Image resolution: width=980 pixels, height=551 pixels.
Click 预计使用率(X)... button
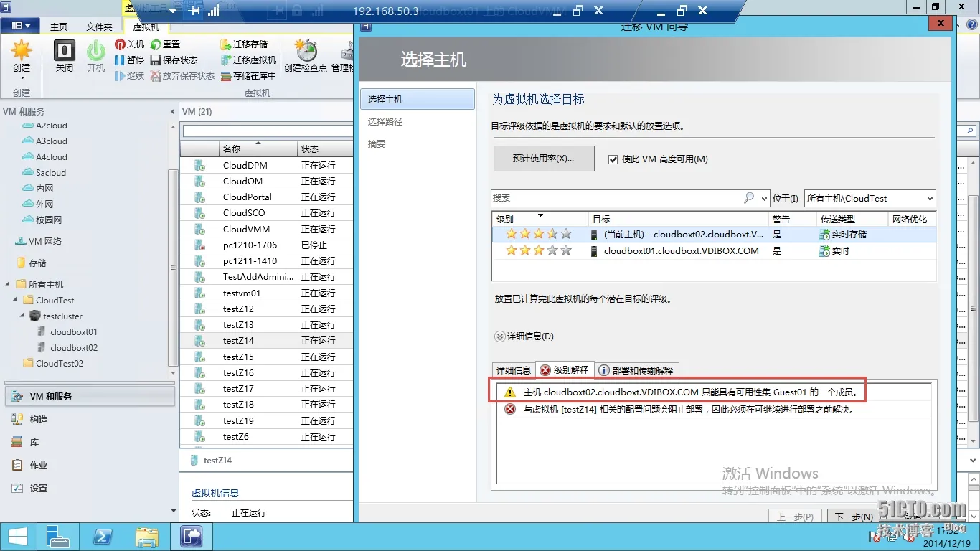pos(544,159)
